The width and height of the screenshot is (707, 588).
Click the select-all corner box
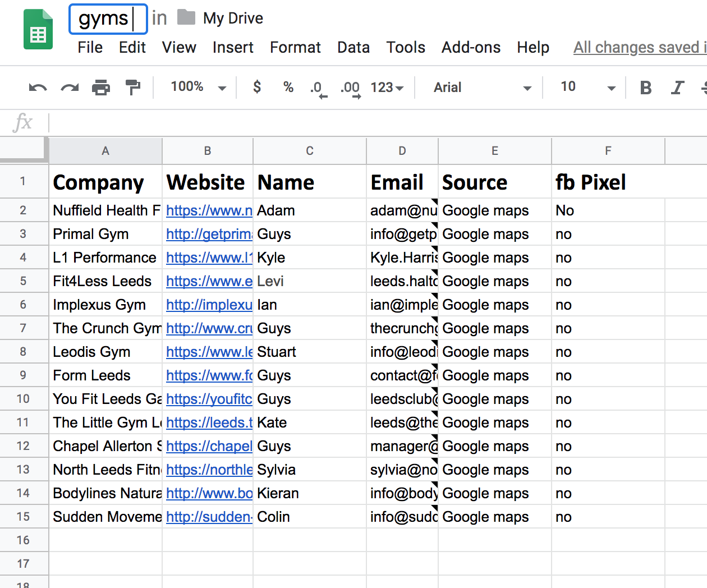(24, 150)
